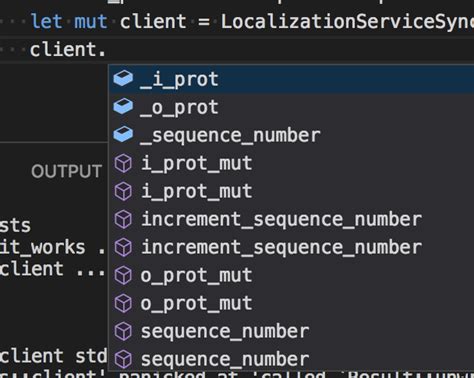Pick the first i_prot_mut suggestion
This screenshot has width=474, height=378.
click(292, 163)
